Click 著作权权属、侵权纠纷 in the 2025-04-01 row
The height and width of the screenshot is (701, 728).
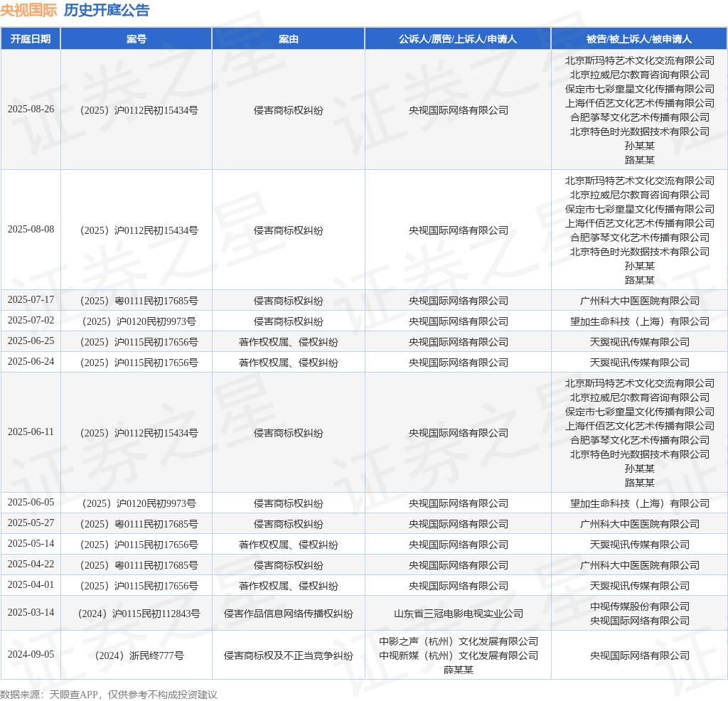click(289, 586)
